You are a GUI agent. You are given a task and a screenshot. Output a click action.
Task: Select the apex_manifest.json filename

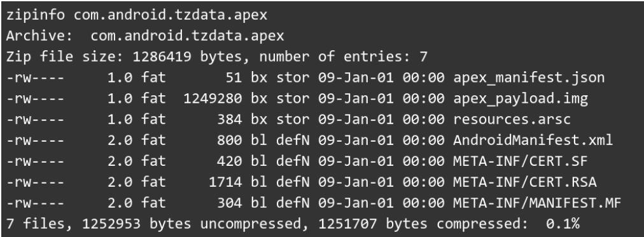click(x=529, y=78)
